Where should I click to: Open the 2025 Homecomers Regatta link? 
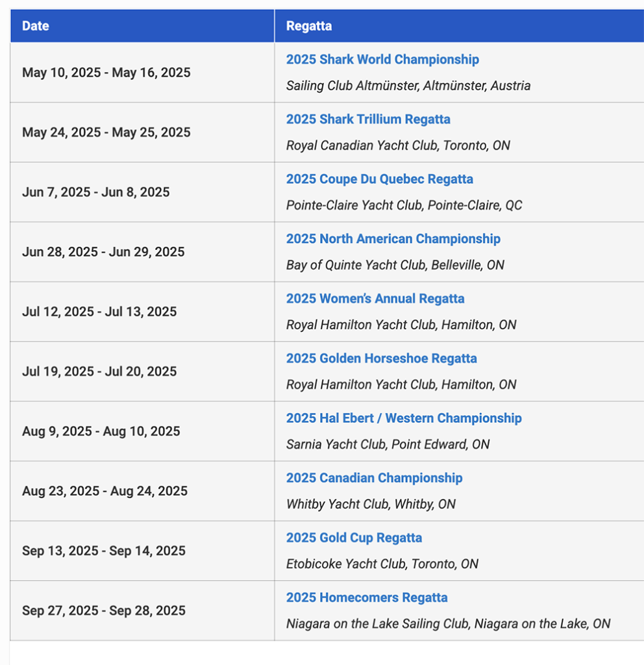tap(367, 597)
